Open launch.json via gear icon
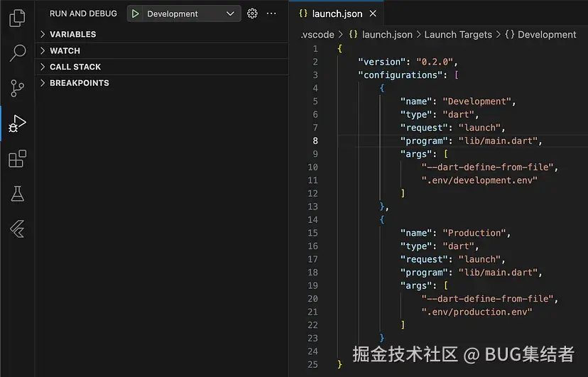The image size is (588, 377). pyautogui.click(x=252, y=13)
